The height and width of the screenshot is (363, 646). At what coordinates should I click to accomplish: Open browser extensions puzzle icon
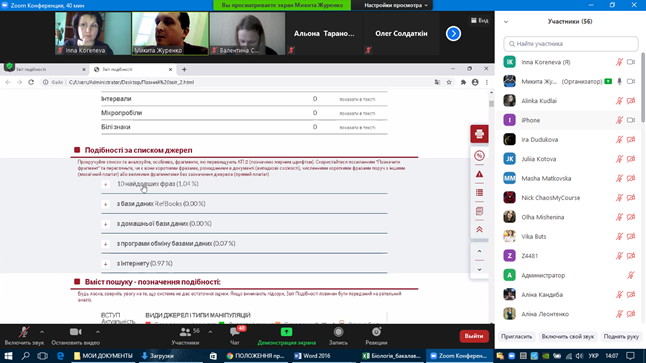(463, 82)
